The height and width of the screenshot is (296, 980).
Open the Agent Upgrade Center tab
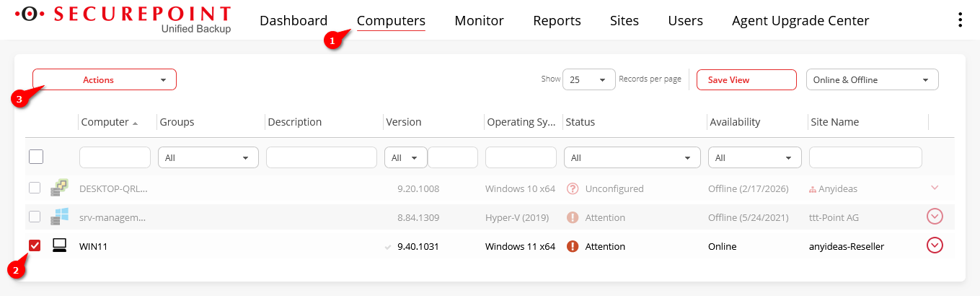800,21
